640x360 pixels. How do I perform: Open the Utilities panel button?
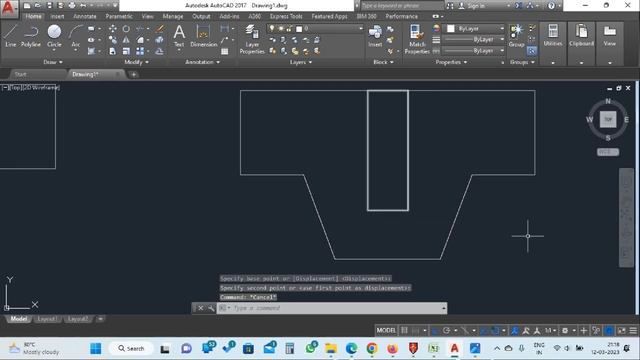553,36
